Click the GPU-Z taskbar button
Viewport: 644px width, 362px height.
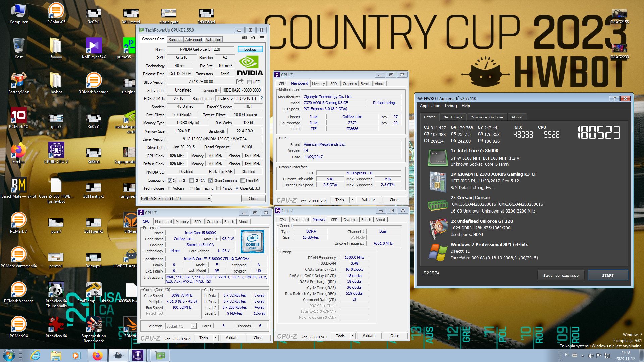tap(160, 355)
